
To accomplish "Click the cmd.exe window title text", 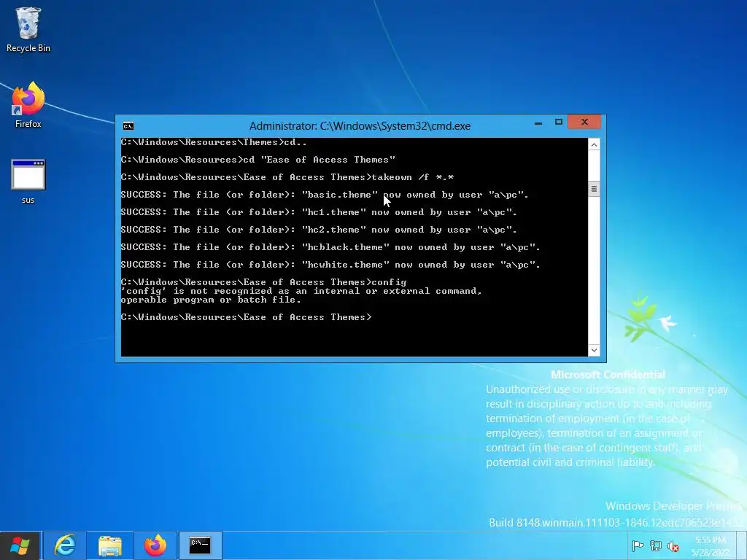I will click(x=360, y=125).
